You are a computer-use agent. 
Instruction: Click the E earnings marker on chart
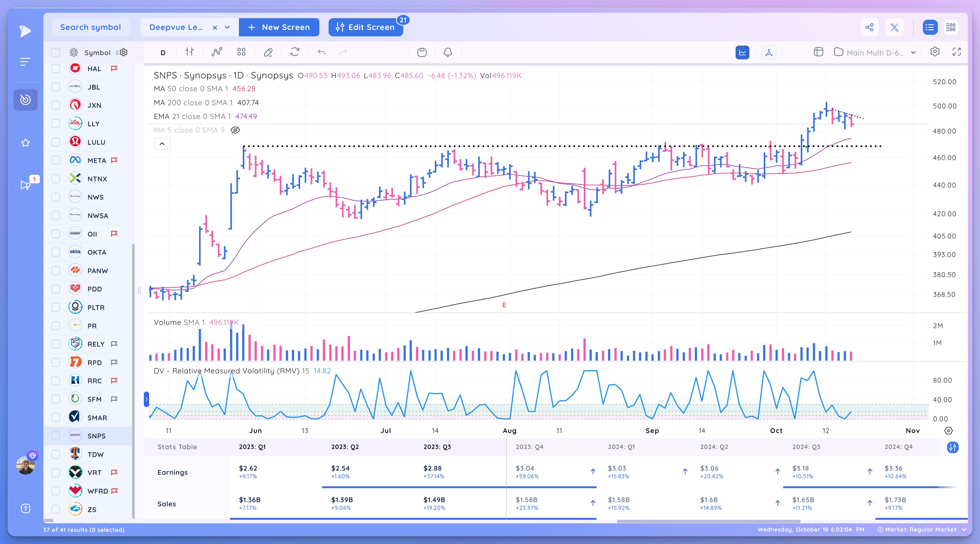click(x=504, y=305)
